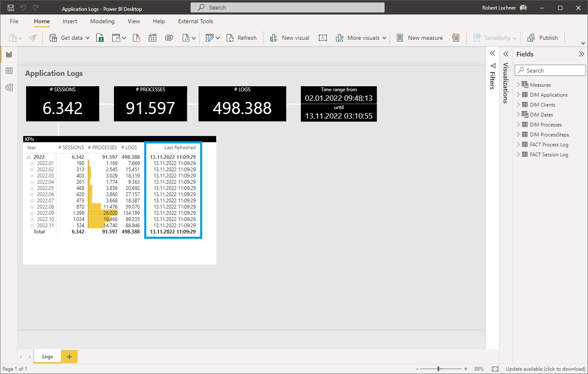
Task: Open the External Tools ribbon tab
Action: point(195,21)
